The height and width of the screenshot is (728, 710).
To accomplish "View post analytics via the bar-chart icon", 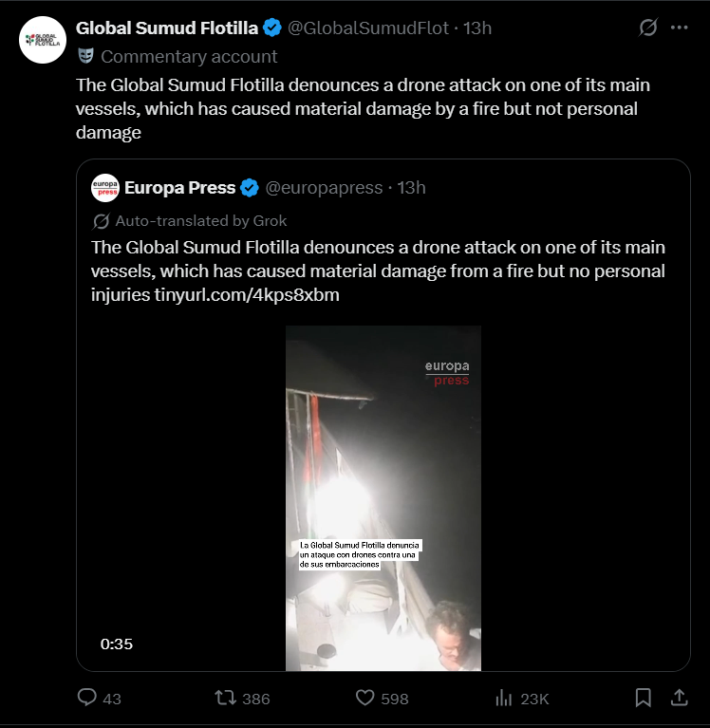I will tap(504, 698).
